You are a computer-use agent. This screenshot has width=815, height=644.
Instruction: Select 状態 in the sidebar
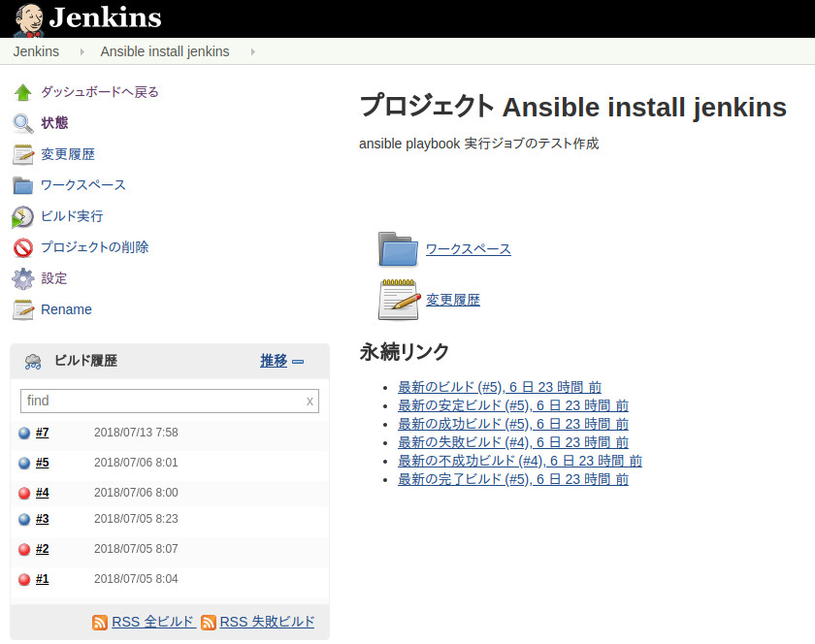[54, 122]
